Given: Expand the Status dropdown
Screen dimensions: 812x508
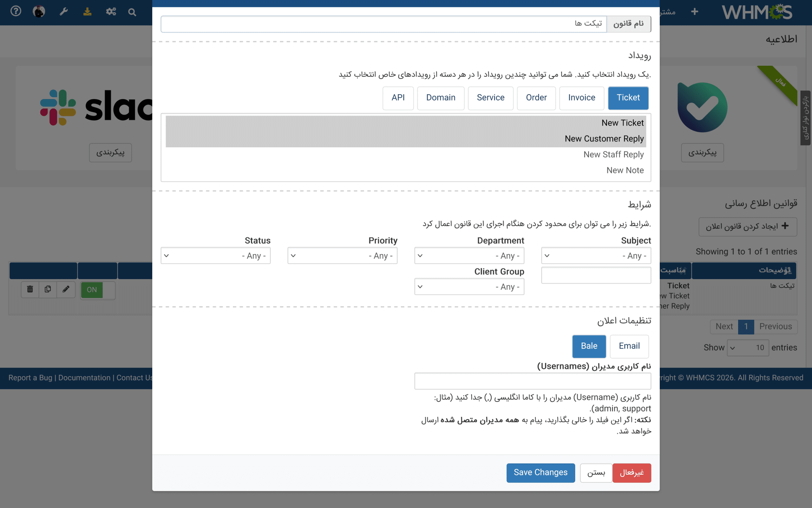Looking at the screenshot, I should coord(215,256).
